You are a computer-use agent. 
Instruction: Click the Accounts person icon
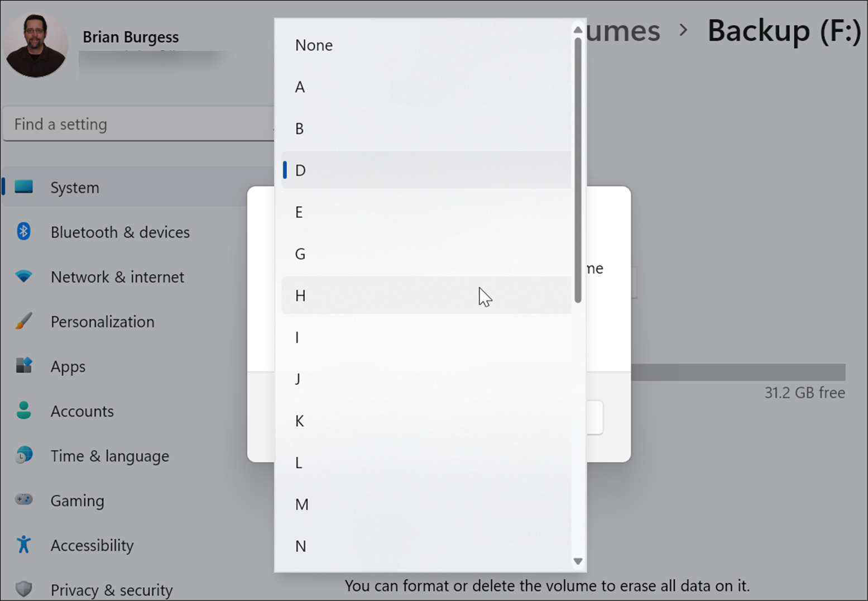click(x=23, y=411)
